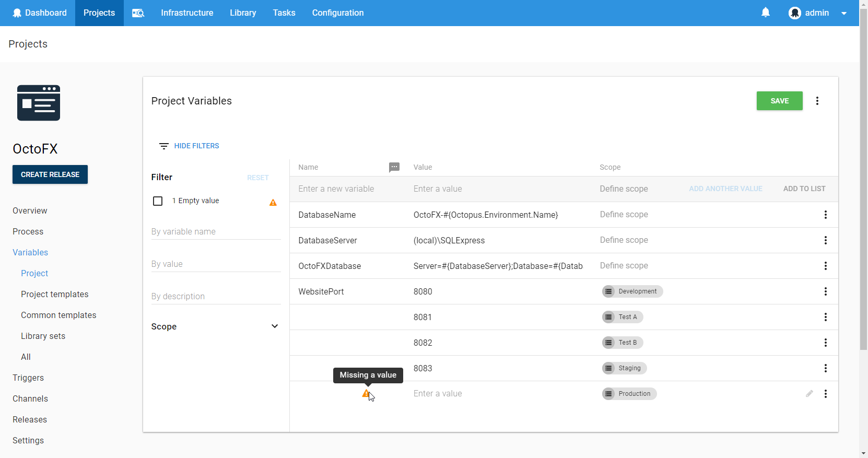
Task: Collapse filters with Hide Filters
Action: coord(189,146)
